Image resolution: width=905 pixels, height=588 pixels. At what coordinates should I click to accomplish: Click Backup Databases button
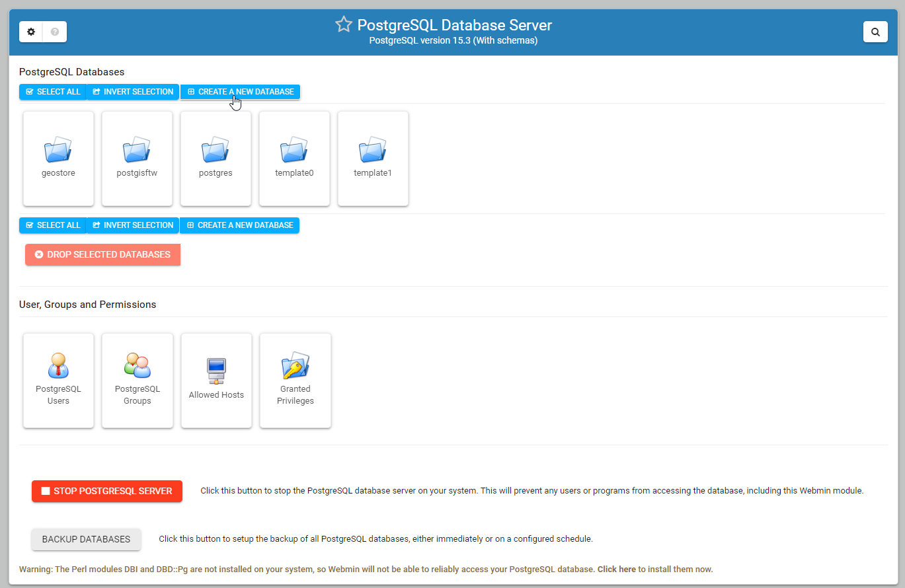tap(86, 539)
